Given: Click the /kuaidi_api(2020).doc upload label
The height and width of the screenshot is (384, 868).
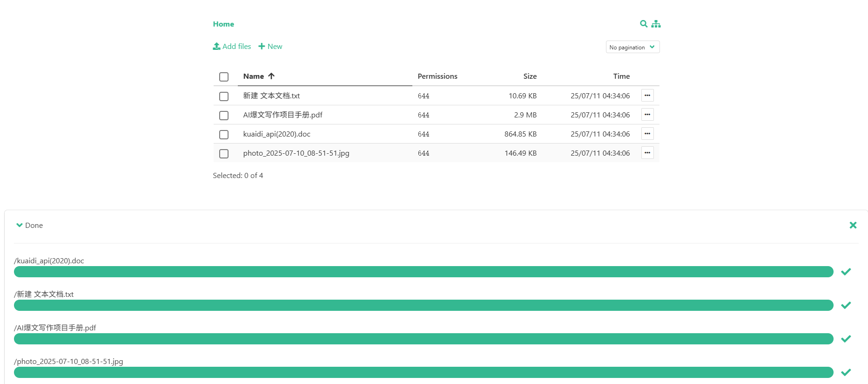Looking at the screenshot, I should [49, 261].
